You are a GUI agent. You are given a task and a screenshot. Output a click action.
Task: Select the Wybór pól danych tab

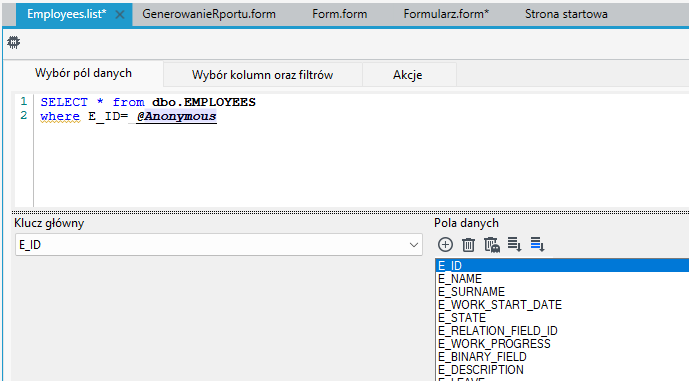83,73
